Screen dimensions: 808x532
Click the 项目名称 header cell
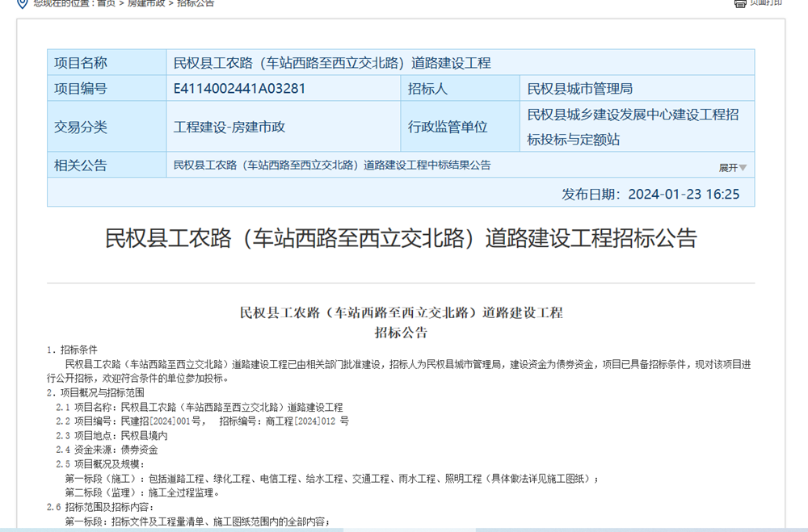[x=107, y=63]
